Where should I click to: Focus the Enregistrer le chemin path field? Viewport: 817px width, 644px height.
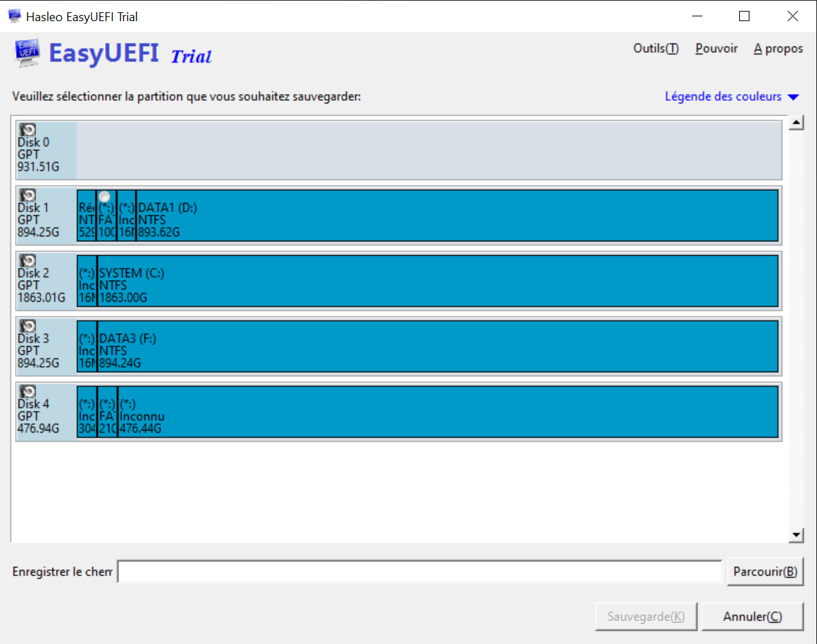[419, 572]
